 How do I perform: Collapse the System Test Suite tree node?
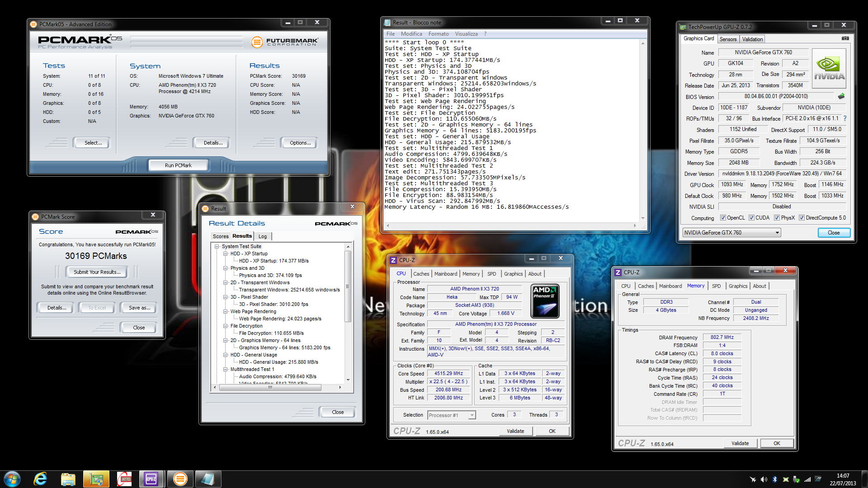click(217, 247)
